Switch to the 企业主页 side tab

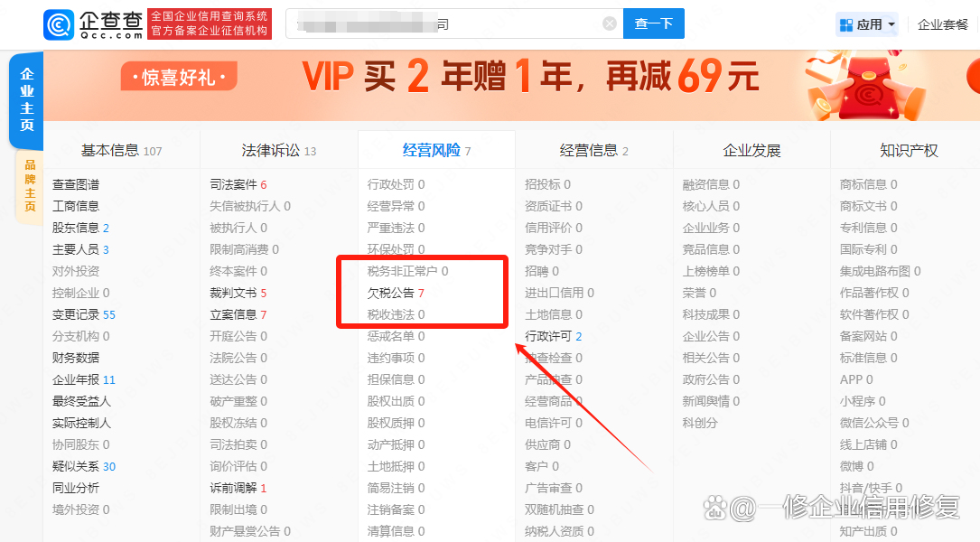point(26,100)
